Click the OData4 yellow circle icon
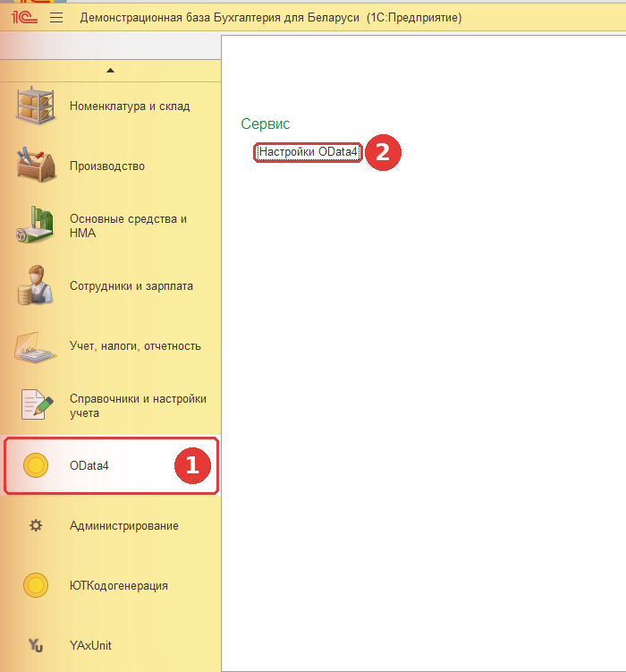 tap(36, 465)
